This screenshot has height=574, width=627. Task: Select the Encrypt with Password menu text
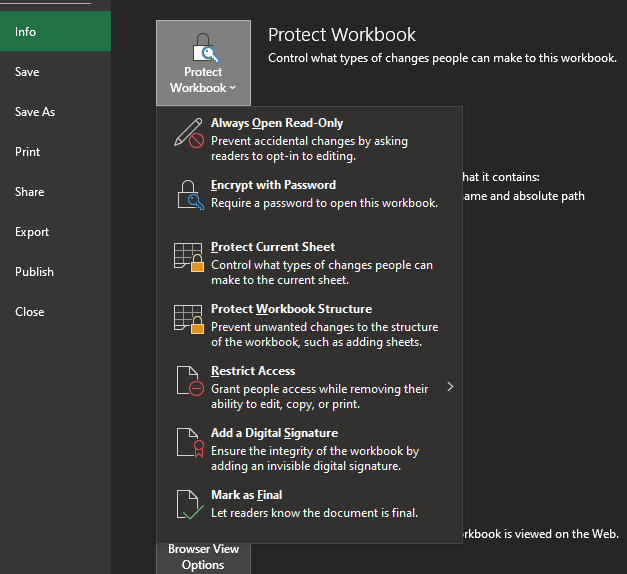pos(273,185)
